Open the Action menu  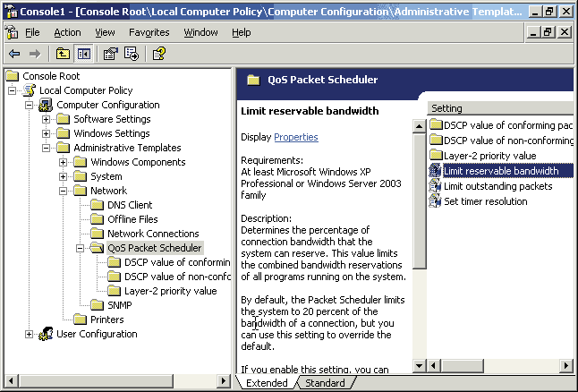pos(67,32)
